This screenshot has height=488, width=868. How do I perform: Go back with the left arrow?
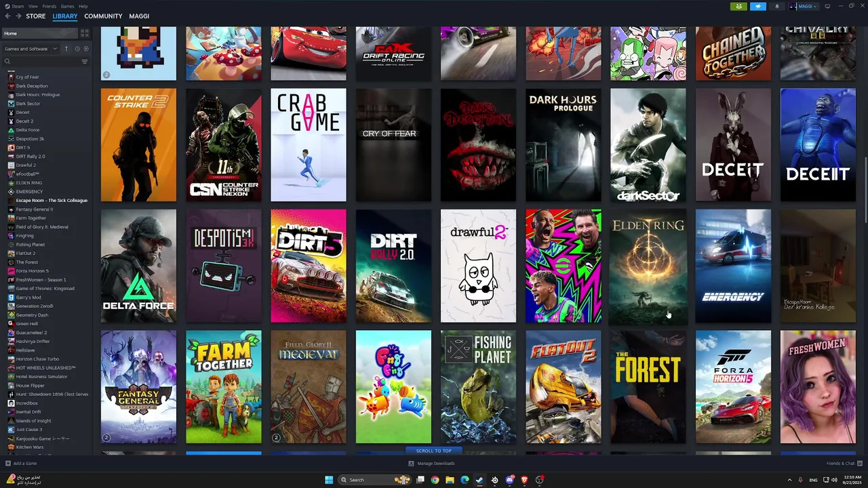pyautogui.click(x=7, y=16)
